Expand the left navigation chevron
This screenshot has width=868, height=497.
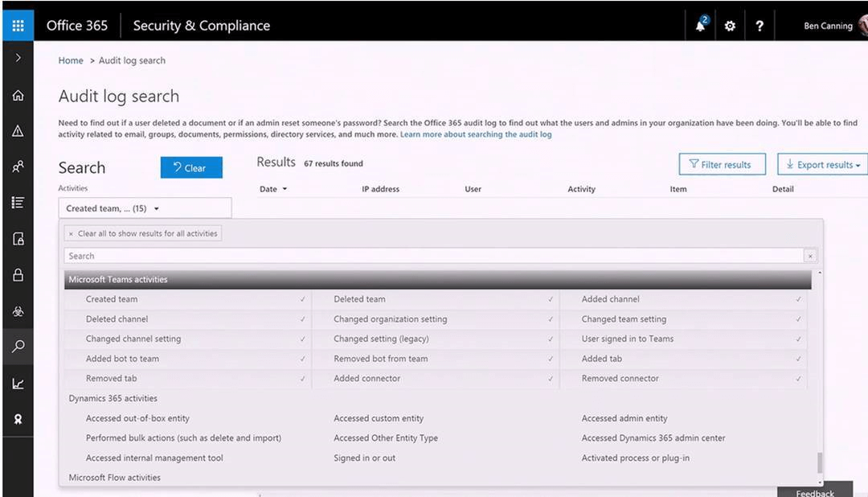pyautogui.click(x=18, y=58)
